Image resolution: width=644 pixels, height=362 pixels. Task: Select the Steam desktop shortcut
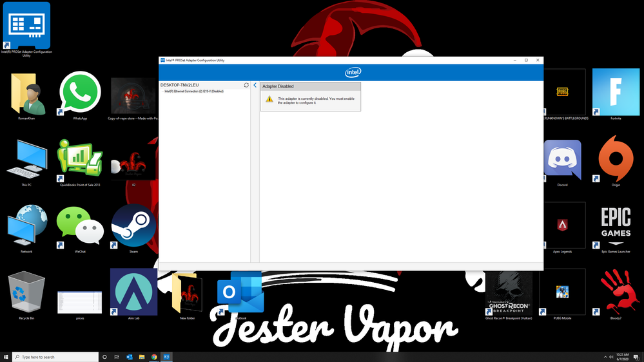(x=133, y=229)
